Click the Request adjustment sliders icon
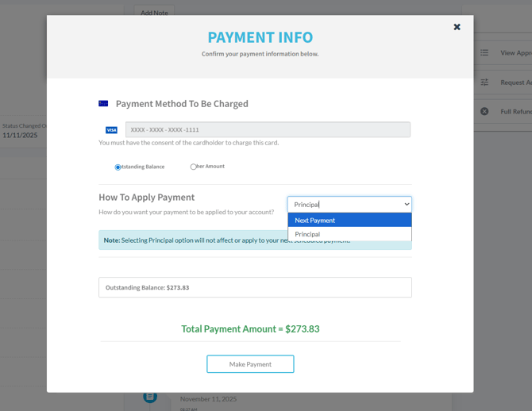The image size is (532, 411). 484,83
